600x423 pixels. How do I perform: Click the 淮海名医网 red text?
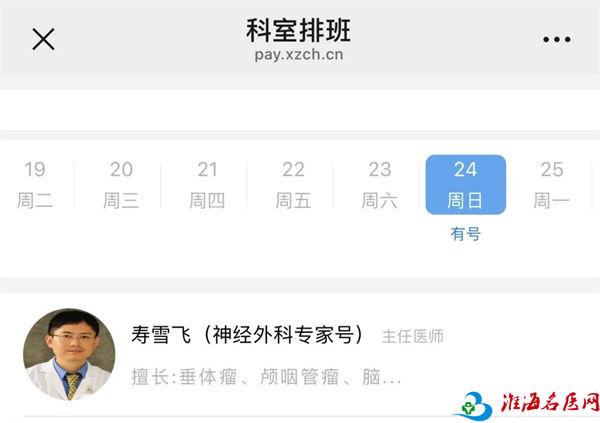click(x=550, y=403)
